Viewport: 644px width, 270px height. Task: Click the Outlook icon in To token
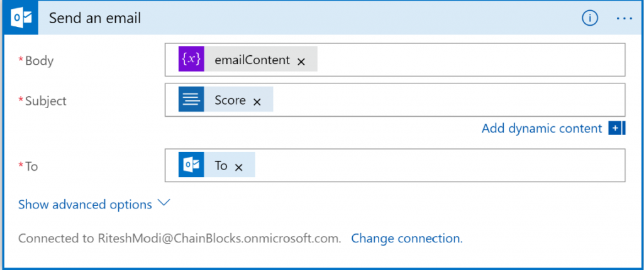191,165
